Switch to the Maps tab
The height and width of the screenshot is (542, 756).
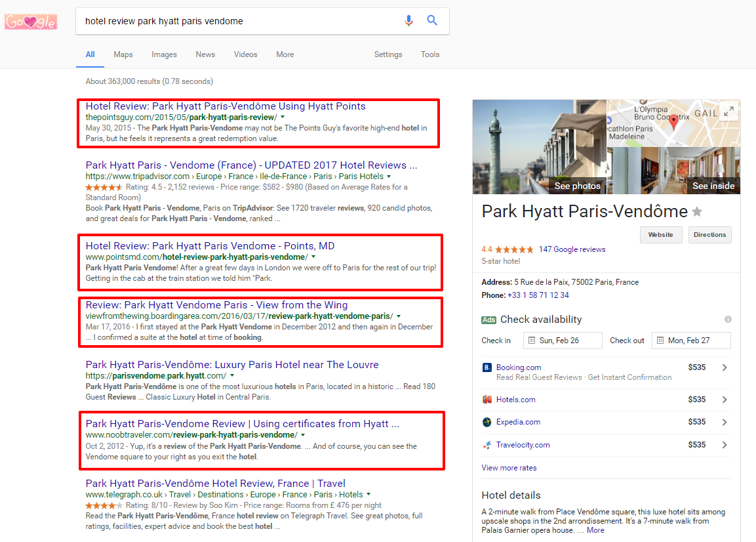(123, 54)
